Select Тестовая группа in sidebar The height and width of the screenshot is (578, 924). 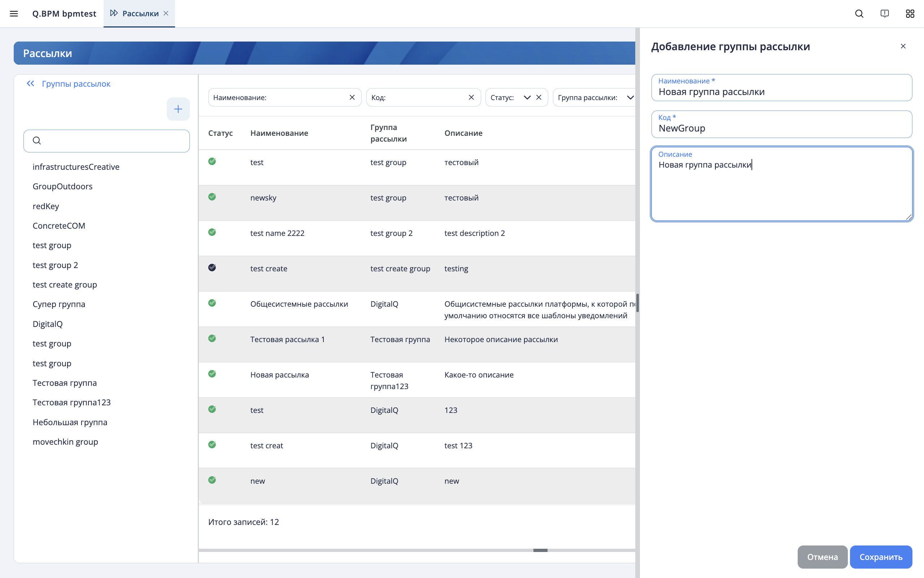(65, 383)
